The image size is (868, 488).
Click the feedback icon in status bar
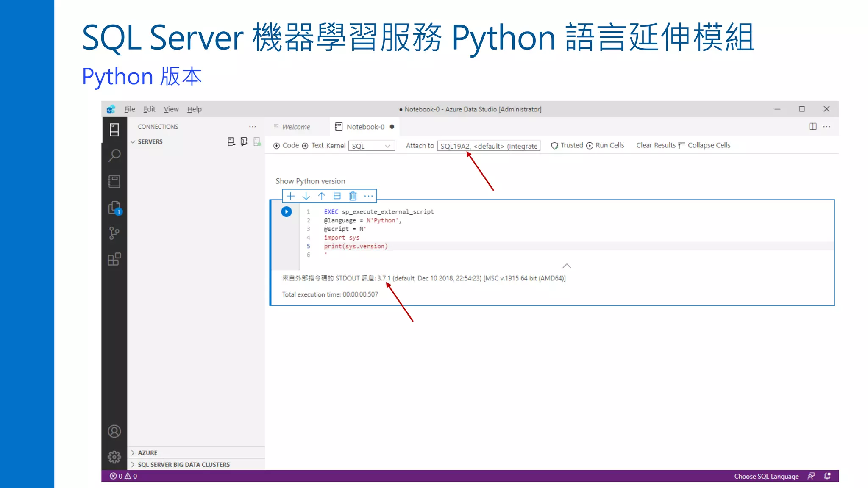tap(811, 476)
